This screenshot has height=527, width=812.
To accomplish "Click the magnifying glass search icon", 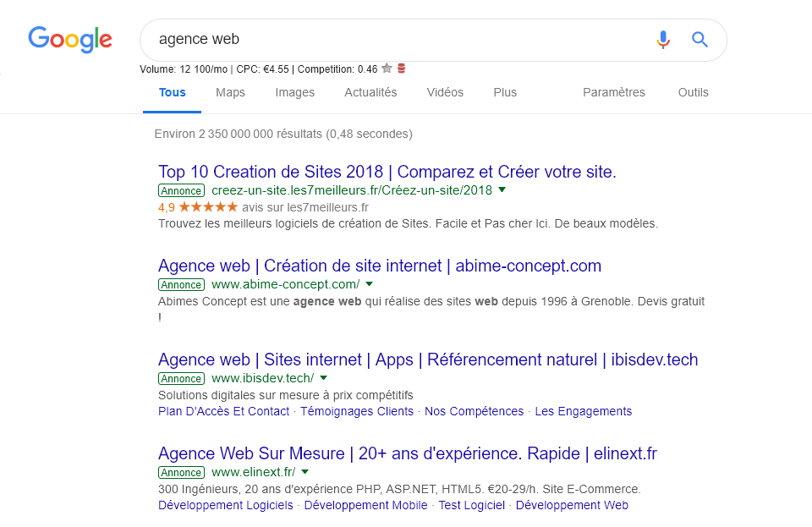I will [x=700, y=40].
